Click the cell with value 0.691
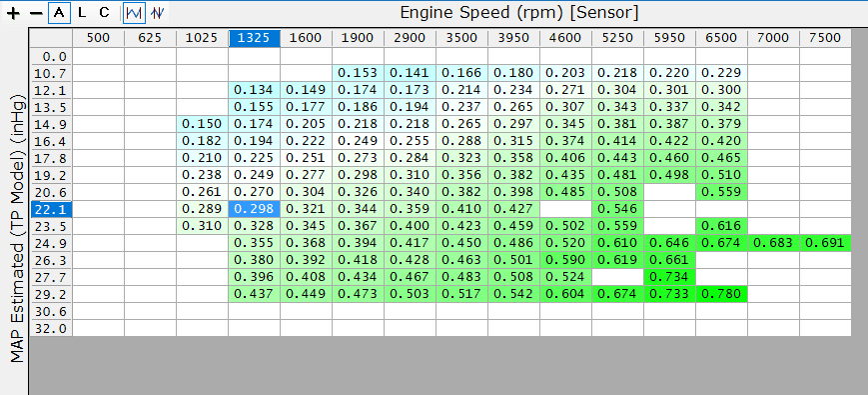This screenshot has width=868, height=395. (x=825, y=243)
